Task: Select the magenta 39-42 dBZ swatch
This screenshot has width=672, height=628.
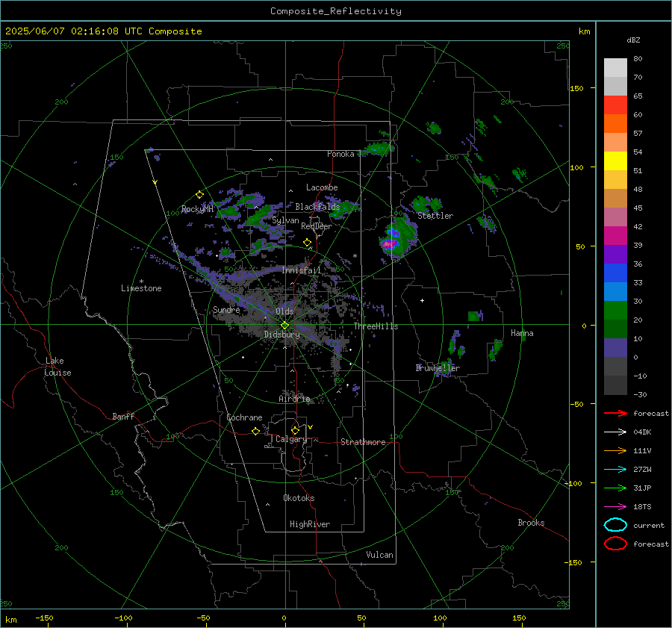Action: (615, 236)
